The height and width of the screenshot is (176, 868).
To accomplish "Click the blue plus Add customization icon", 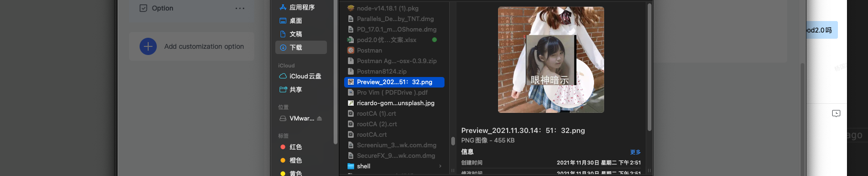I will click(x=148, y=46).
